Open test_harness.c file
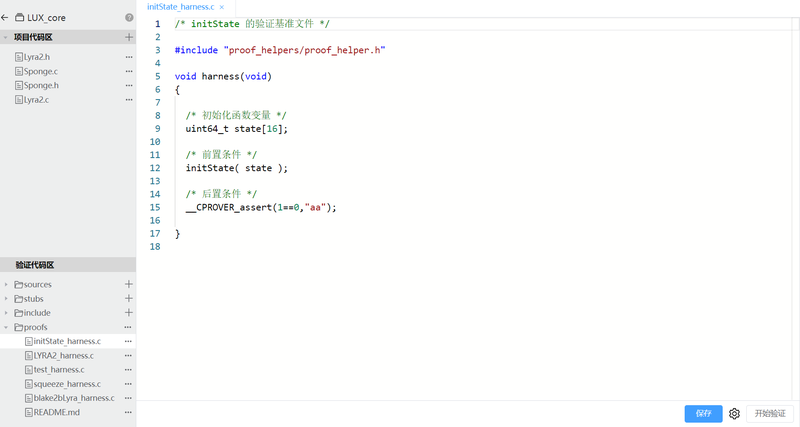800x427 pixels. [55, 369]
